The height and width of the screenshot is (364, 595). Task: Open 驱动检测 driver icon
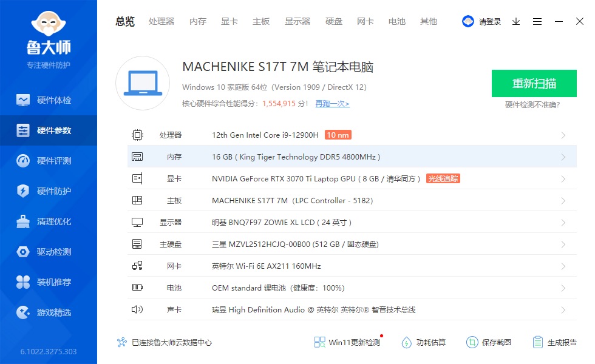[23, 252]
